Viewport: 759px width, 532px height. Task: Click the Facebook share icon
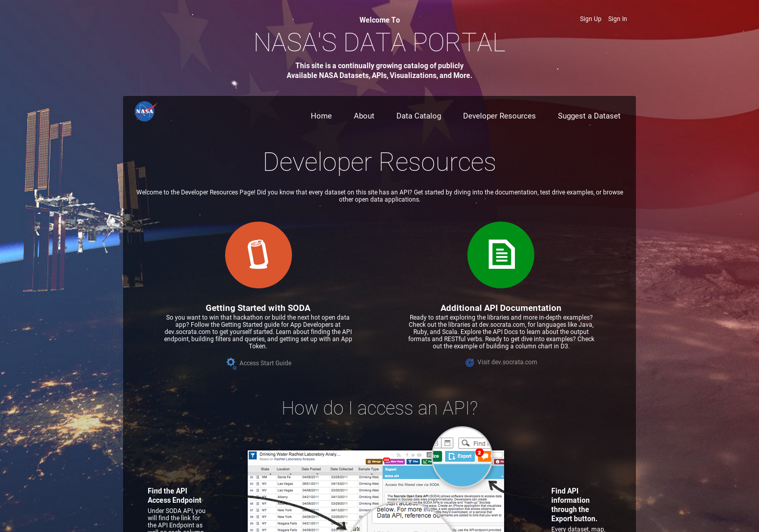(x=406, y=454)
